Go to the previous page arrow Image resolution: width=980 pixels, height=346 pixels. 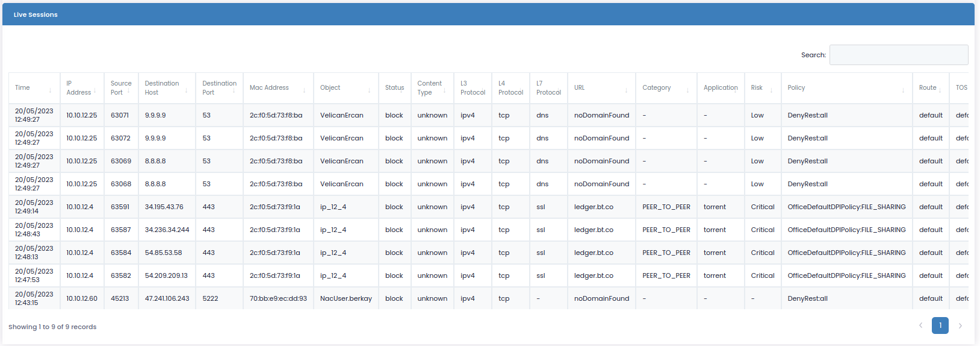(x=920, y=326)
